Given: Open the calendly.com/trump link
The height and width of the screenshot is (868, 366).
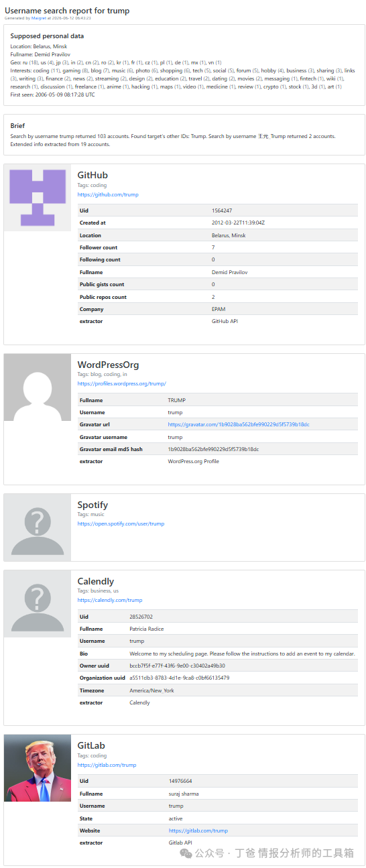Looking at the screenshot, I should pos(110,600).
